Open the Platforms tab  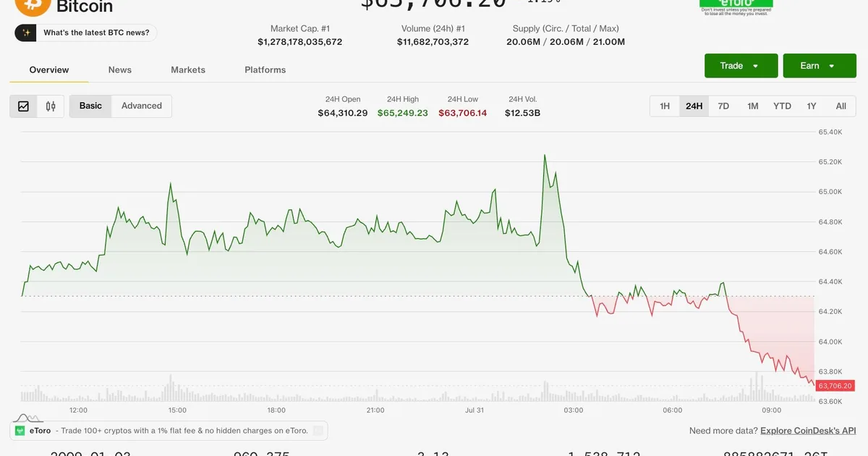265,70
